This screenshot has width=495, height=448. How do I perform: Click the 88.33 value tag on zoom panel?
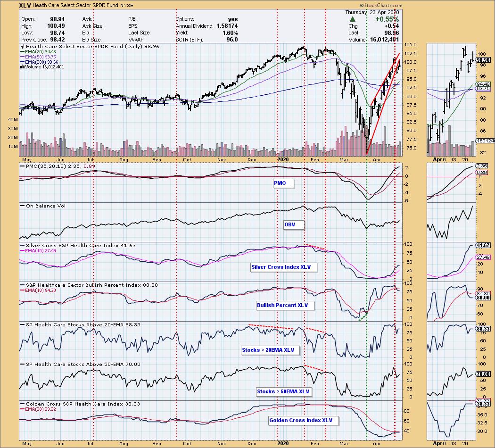[x=483, y=329]
